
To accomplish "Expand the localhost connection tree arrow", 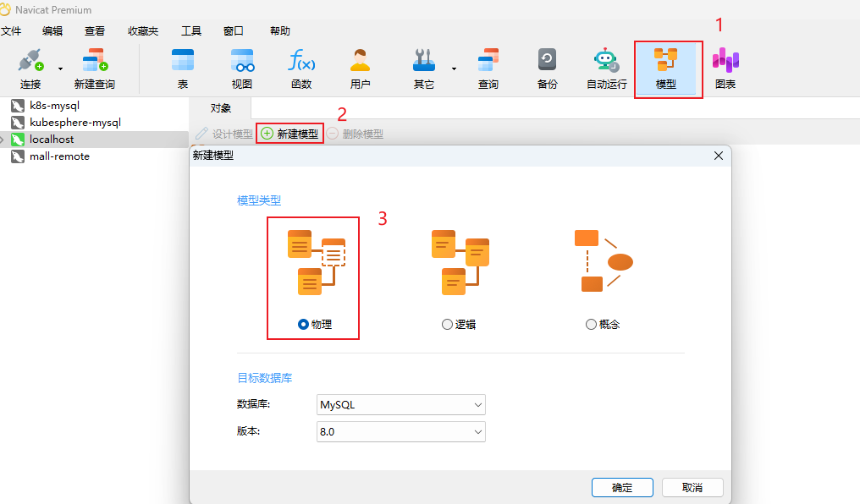I will (x=3, y=140).
